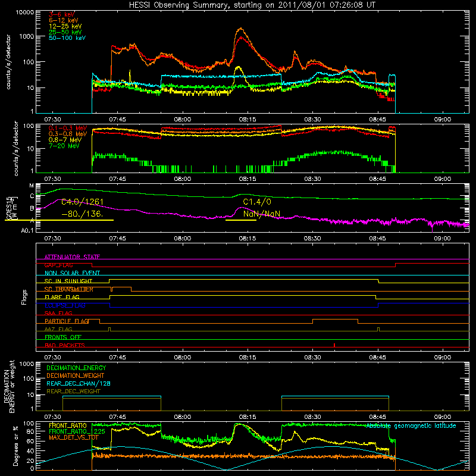This screenshot has width=476, height=476.
Task: Click the 10000 y-axis value in top panel
Action: (x=25, y=12)
